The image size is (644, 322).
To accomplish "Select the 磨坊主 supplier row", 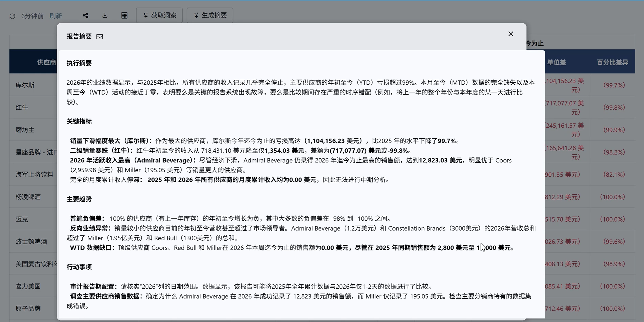I will click(x=25, y=130).
